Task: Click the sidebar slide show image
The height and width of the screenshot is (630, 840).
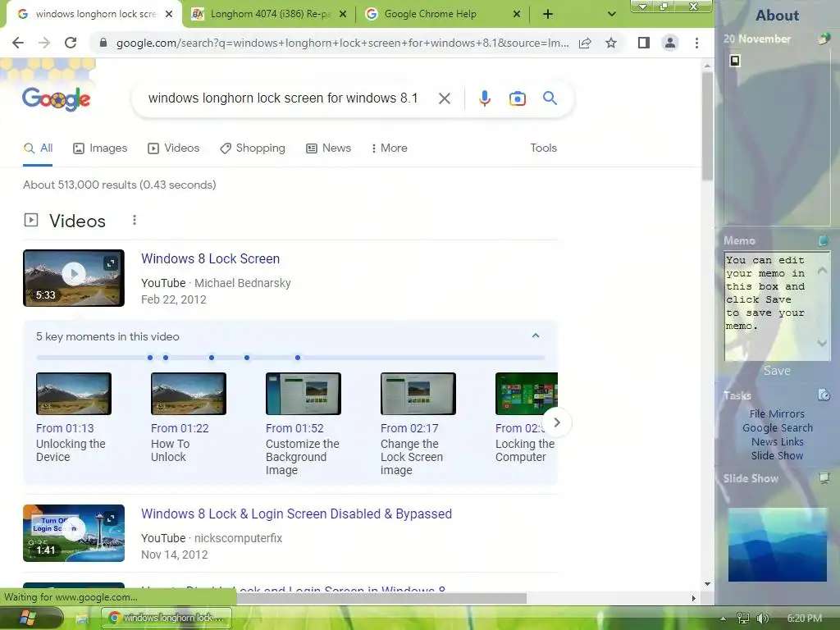Action: tap(778, 545)
